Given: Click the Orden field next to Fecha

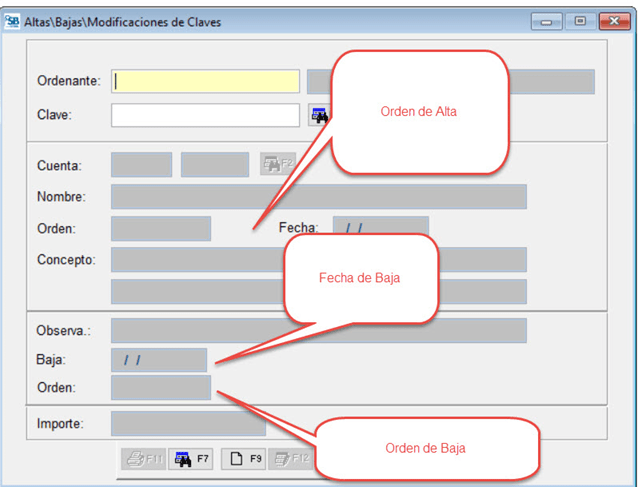Looking at the screenshot, I should (161, 229).
